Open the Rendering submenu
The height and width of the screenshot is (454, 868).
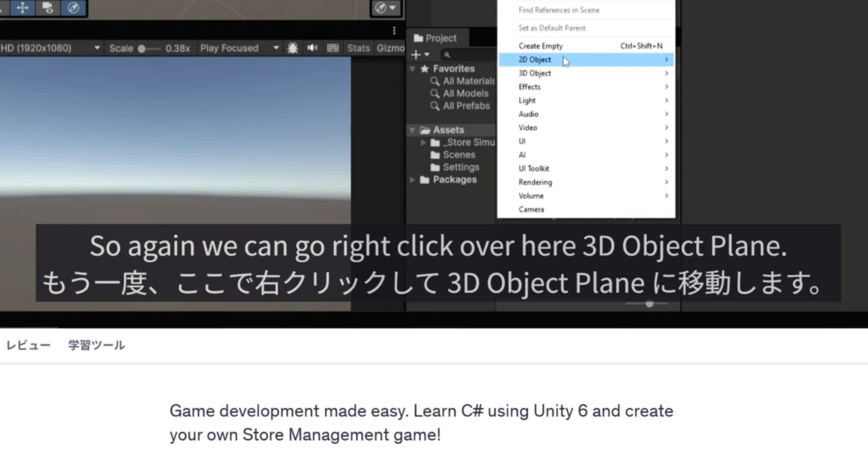[x=586, y=182]
